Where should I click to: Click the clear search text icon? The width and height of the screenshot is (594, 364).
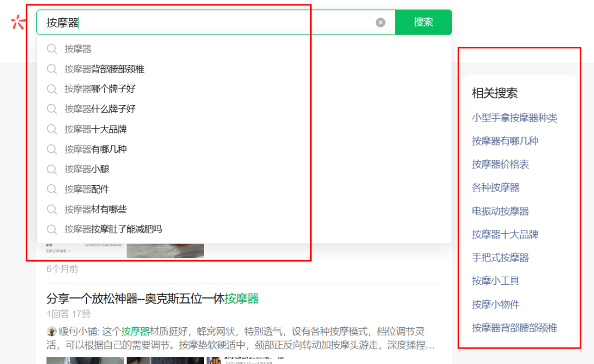click(x=381, y=23)
